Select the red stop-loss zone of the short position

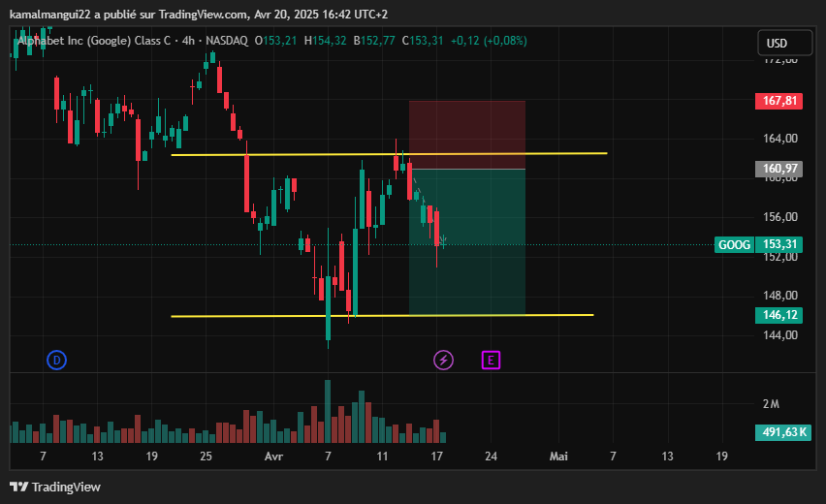[466, 135]
